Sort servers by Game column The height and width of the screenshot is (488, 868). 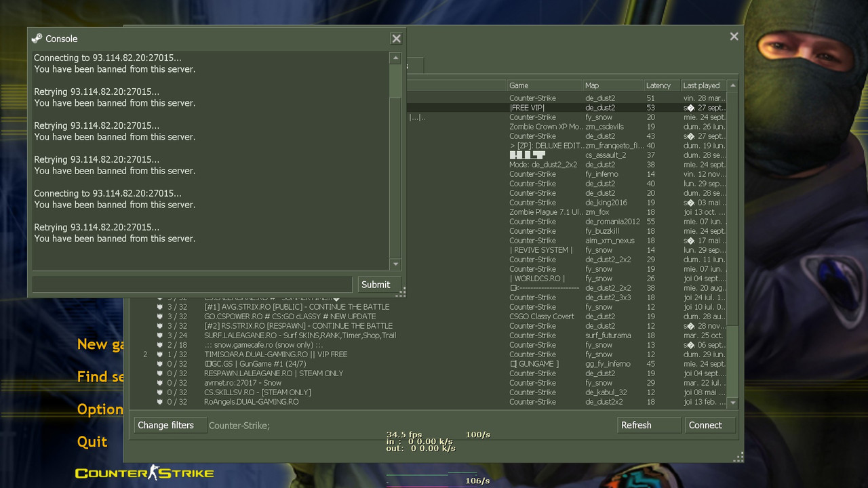(x=545, y=85)
